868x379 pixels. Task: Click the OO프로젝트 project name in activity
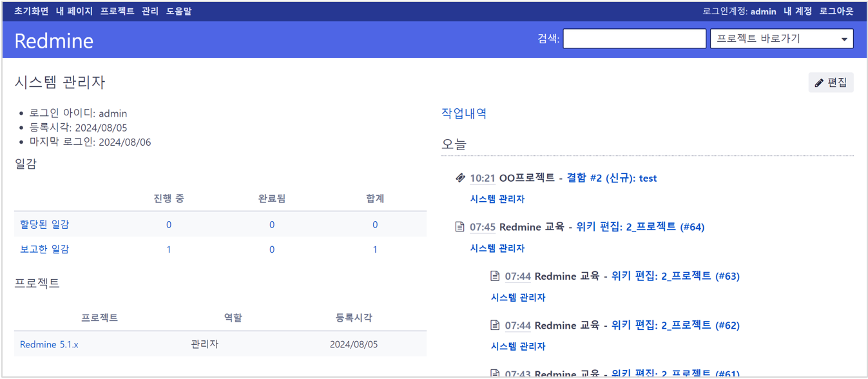click(x=527, y=178)
